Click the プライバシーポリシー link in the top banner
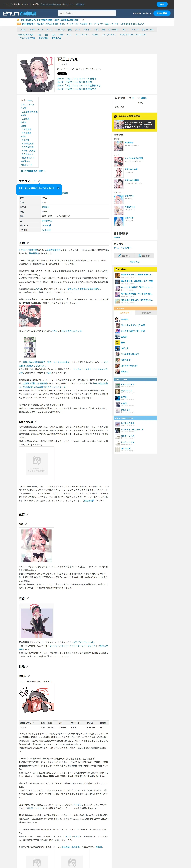Screen dimensions: 191x868 [50, 4]
